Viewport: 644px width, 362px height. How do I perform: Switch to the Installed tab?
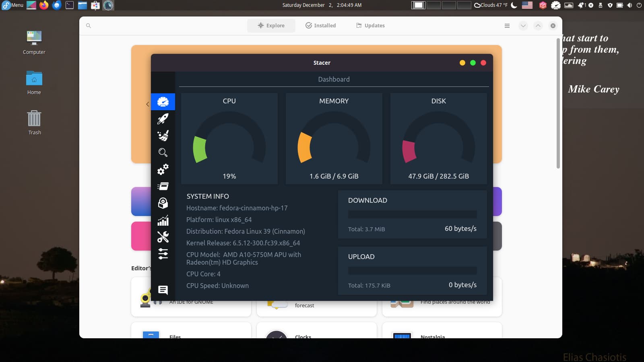[320, 25]
